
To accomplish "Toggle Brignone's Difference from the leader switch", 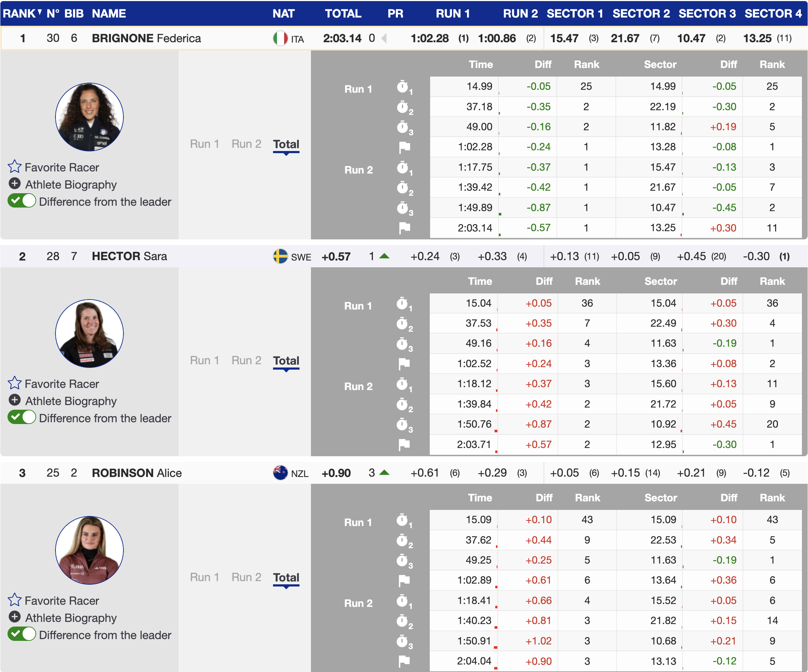I will 22,201.
